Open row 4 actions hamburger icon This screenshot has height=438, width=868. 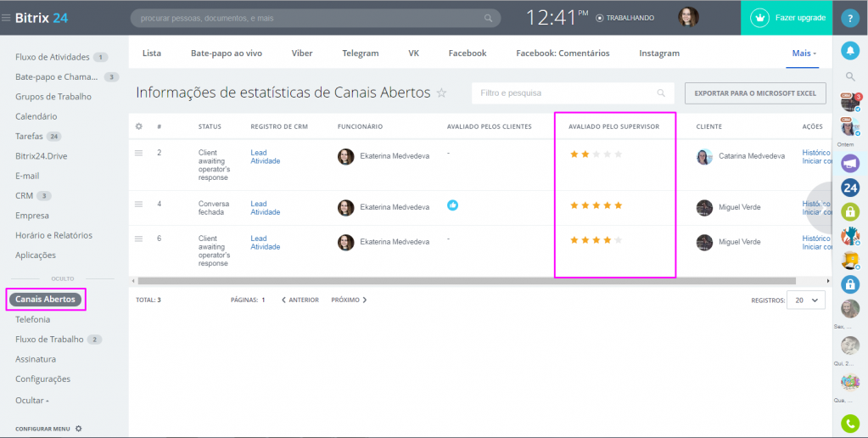[139, 204]
